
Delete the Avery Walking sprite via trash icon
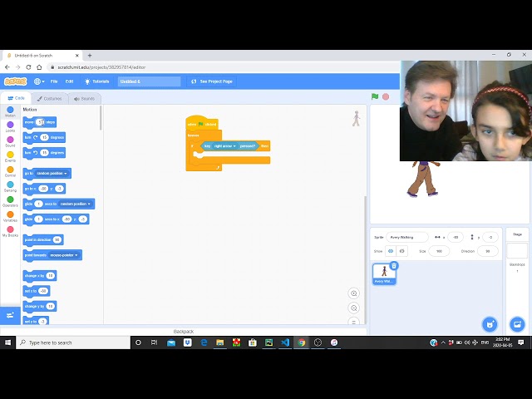click(393, 266)
